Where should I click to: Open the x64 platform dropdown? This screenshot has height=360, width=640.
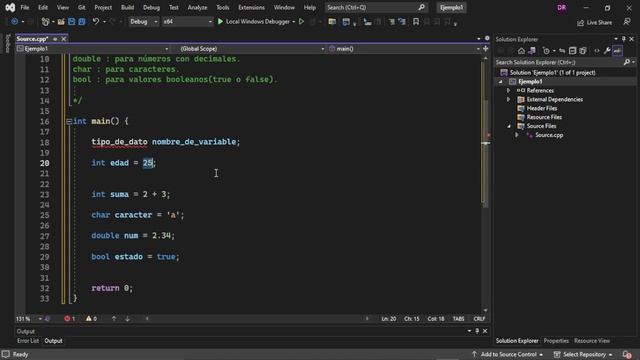187,22
